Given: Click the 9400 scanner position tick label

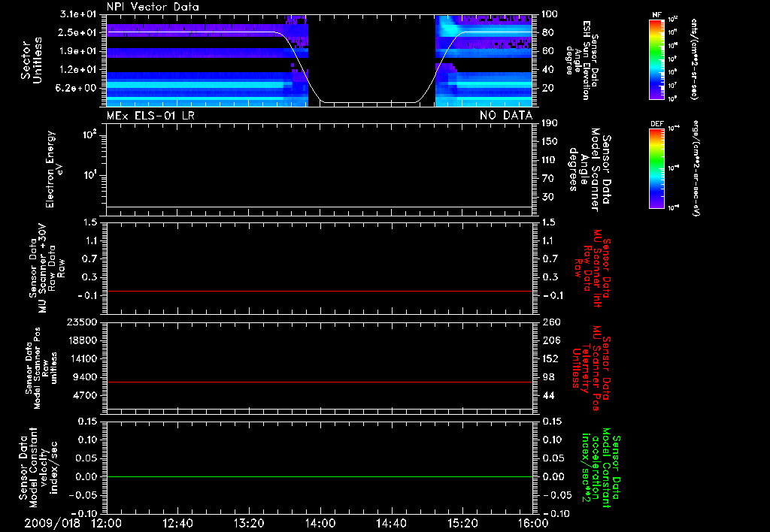Looking at the screenshot, I should (x=86, y=377).
